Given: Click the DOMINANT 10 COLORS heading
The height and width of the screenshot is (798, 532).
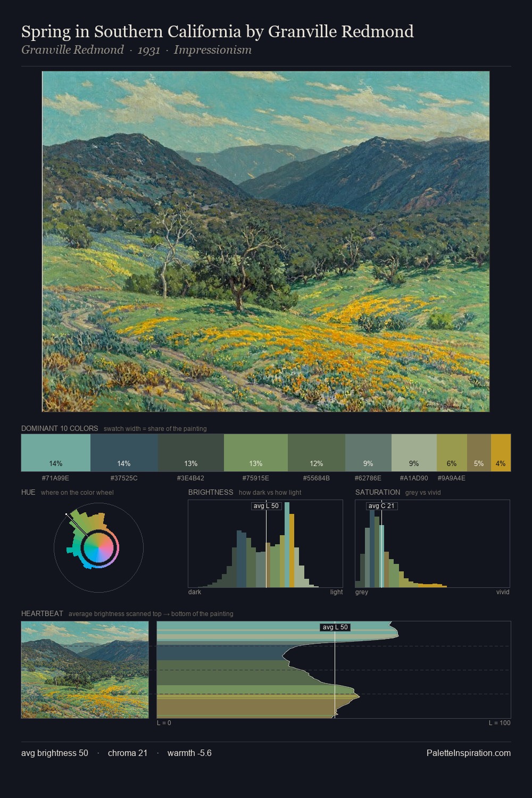Looking at the screenshot, I should (60, 429).
